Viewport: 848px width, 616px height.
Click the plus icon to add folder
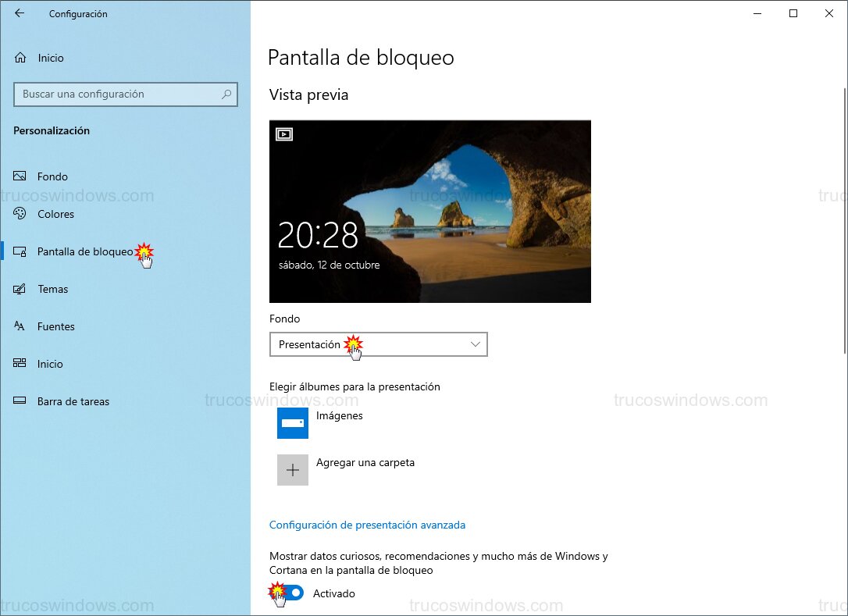293,470
